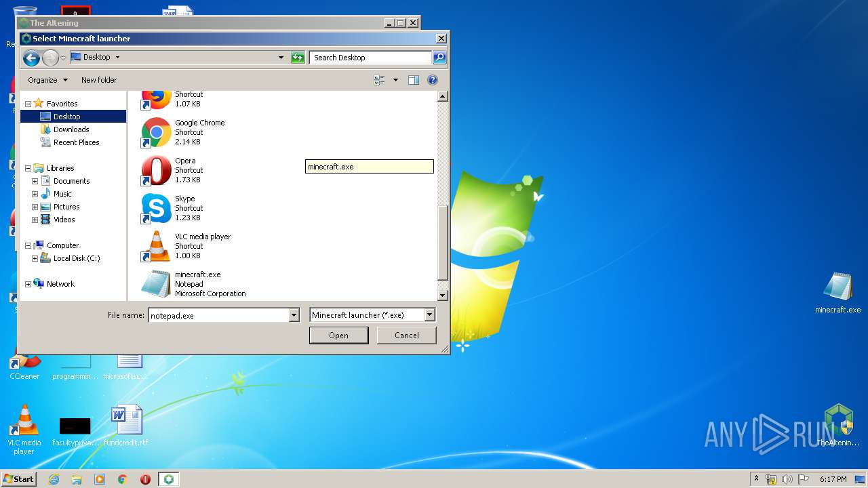Viewport: 868px width, 488px height.
Task: Collapse the Favorites tree section
Action: pyautogui.click(x=28, y=104)
